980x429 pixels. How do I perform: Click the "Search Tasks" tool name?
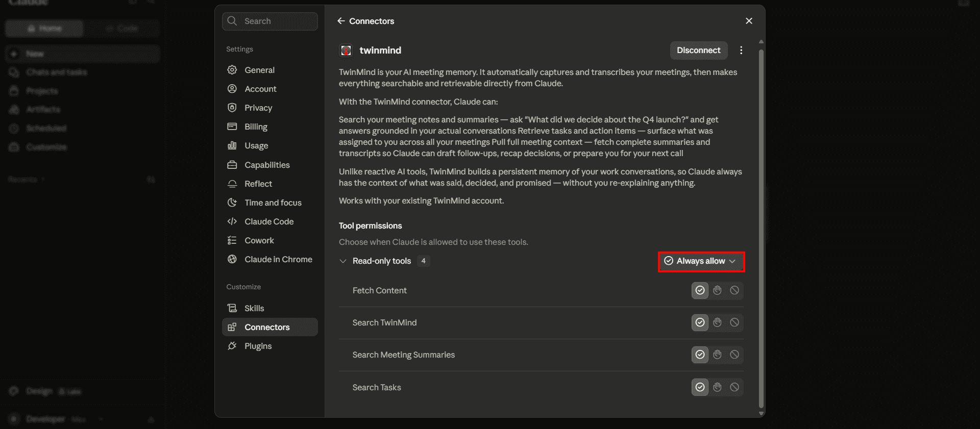[377, 387]
